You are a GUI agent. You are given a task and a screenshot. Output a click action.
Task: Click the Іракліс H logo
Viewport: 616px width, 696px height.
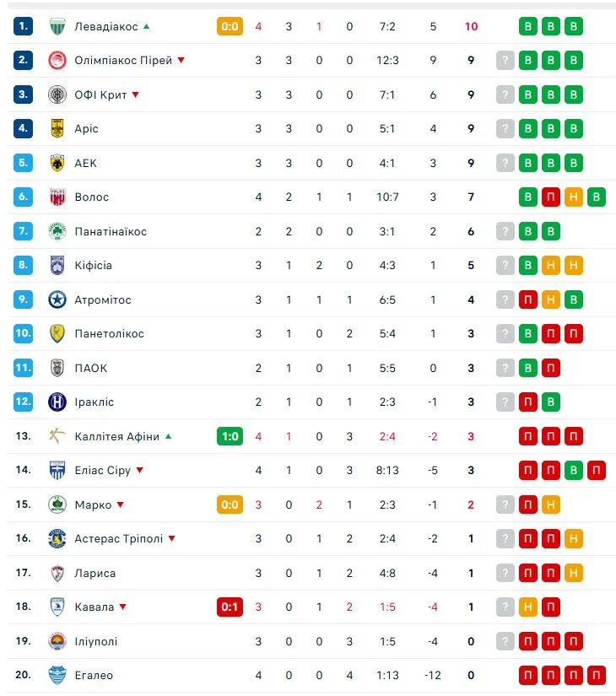[57, 402]
